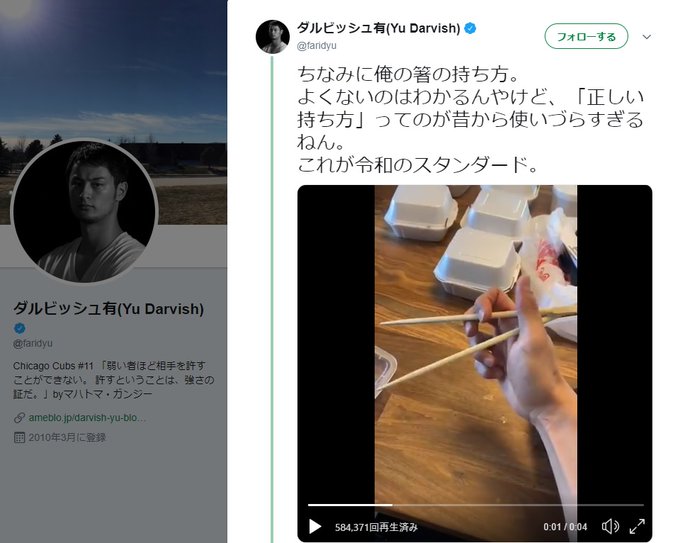Click the 0:01 / 0:04 video time display
The height and width of the screenshot is (543, 680).
coord(565,527)
